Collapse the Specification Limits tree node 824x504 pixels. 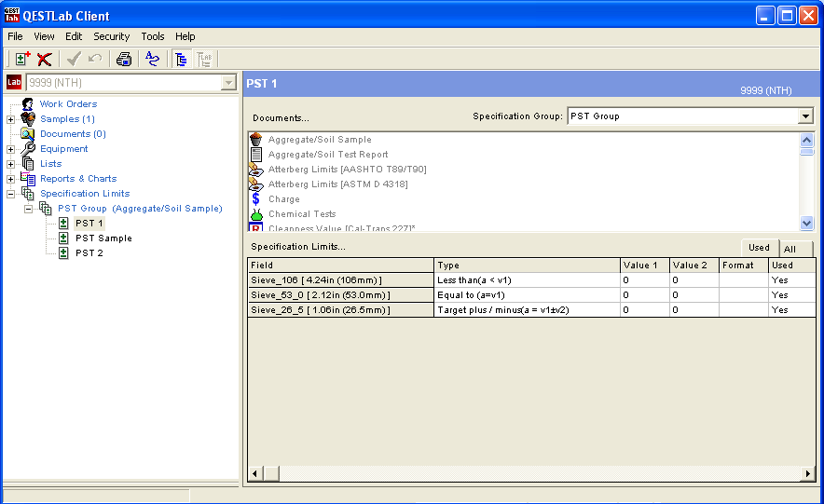tap(11, 194)
